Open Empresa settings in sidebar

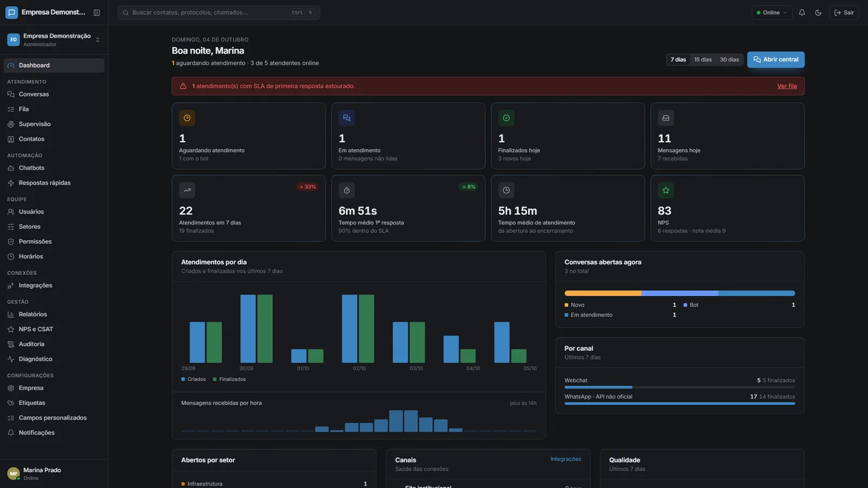click(54, 388)
